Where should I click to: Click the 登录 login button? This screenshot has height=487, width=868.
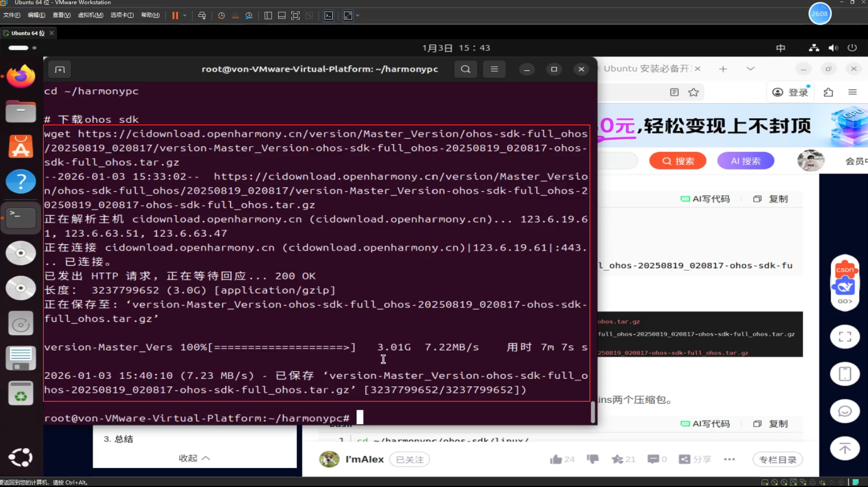pyautogui.click(x=790, y=92)
